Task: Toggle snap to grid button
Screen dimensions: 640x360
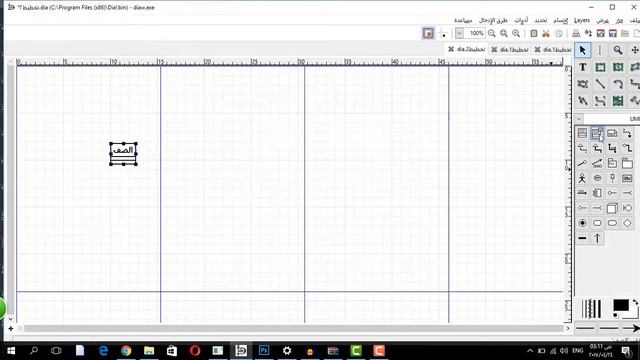Action: [444, 33]
